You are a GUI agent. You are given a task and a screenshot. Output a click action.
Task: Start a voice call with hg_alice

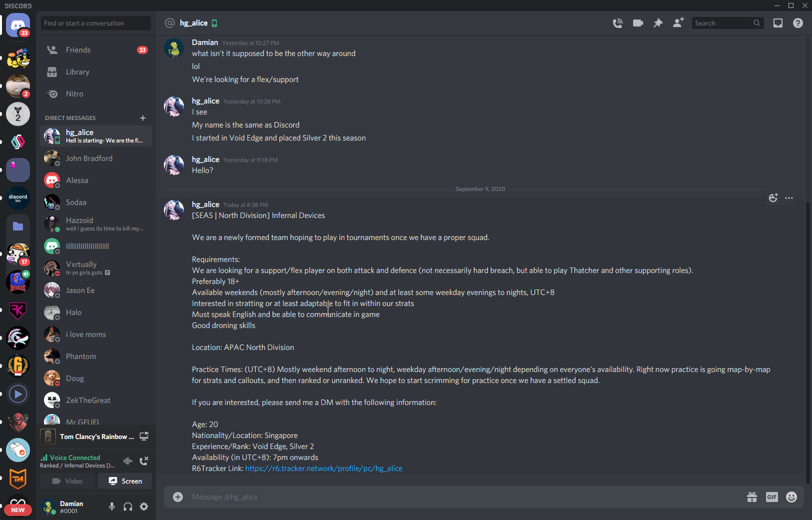(618, 23)
